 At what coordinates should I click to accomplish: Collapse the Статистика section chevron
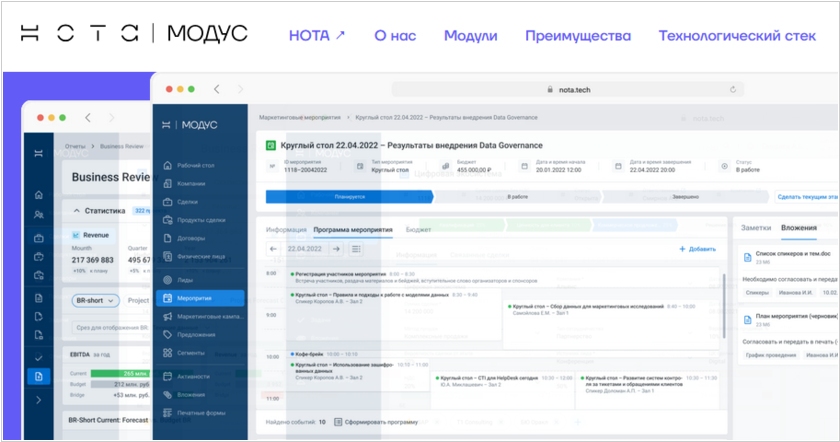click(x=77, y=211)
